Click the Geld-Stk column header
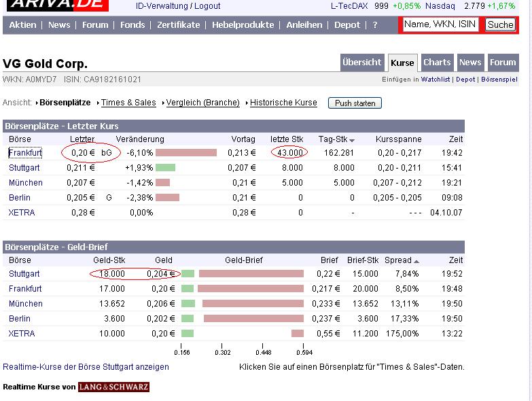532x401 pixels. click(109, 260)
